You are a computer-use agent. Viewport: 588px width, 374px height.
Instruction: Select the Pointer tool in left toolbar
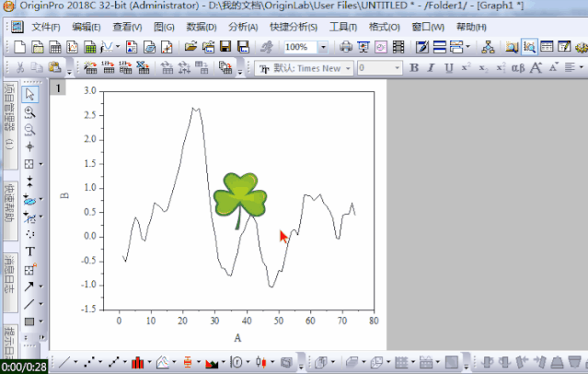coord(29,93)
